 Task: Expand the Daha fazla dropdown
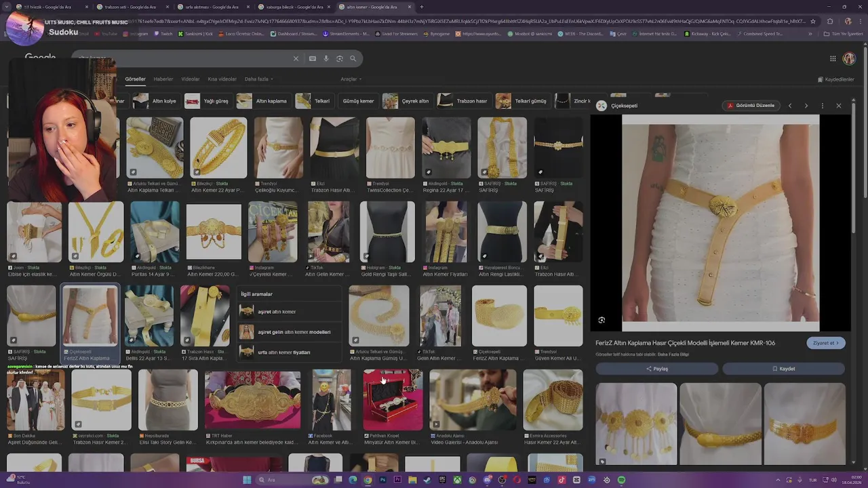click(x=259, y=79)
